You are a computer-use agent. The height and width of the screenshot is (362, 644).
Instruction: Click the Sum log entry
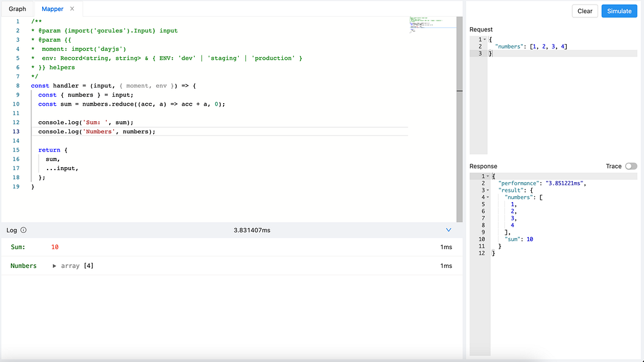(x=17, y=247)
